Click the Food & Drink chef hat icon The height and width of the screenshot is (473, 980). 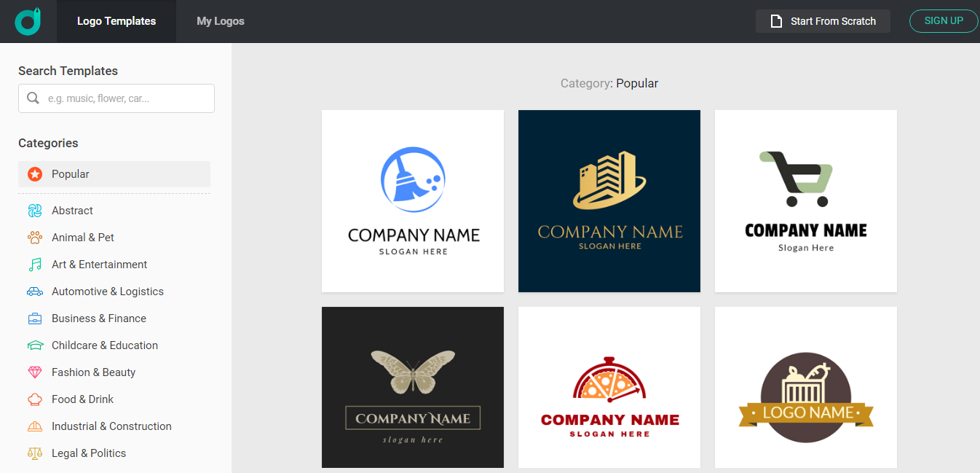(35, 399)
